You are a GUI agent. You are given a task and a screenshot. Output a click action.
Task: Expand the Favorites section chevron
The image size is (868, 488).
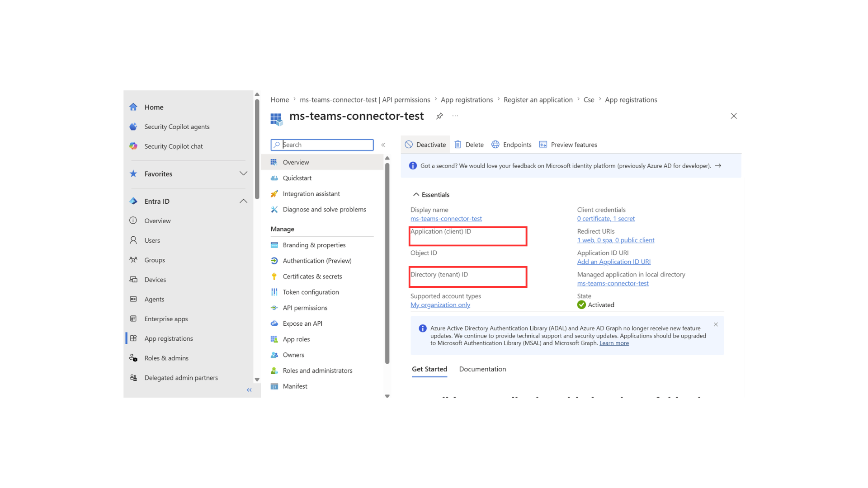243,174
